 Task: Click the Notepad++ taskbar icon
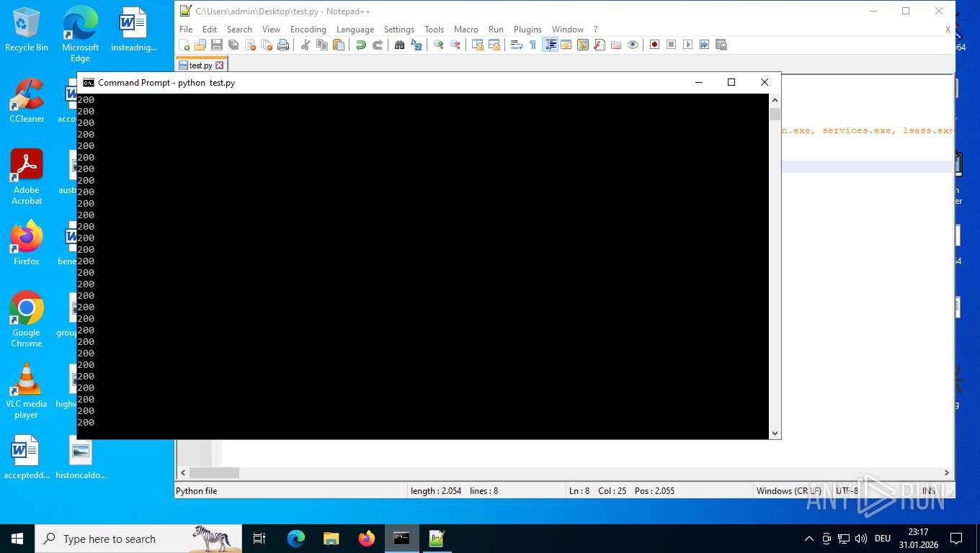click(x=437, y=539)
